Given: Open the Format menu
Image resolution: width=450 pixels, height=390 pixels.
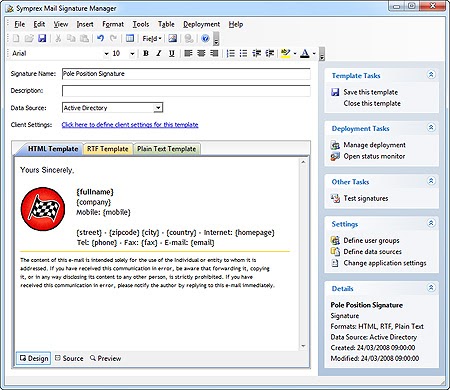Looking at the screenshot, I should (113, 24).
